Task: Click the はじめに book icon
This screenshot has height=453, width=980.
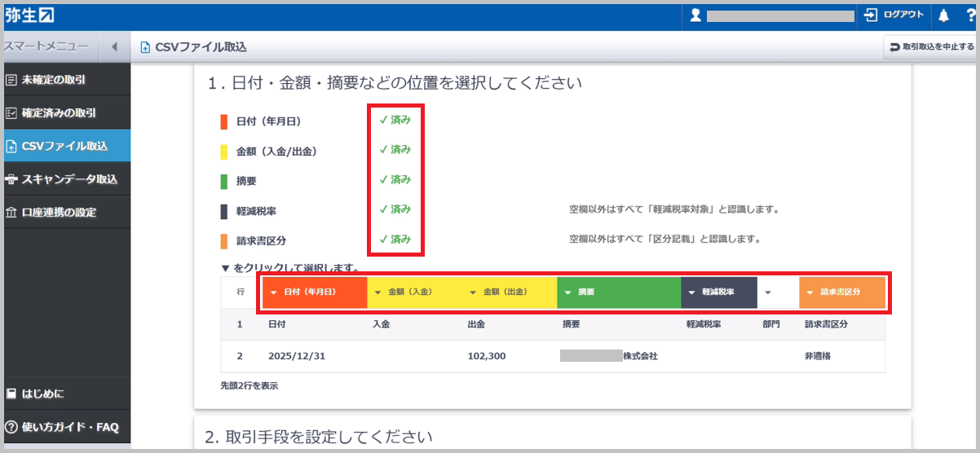Action: pos(11,394)
